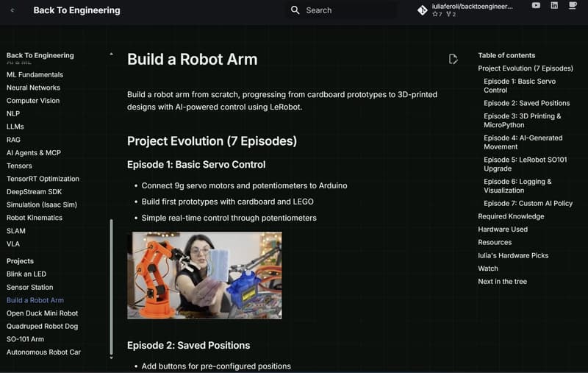588x373 pixels.
Task: Jump to Episode 7: Custom AI Policy
Action: [528, 203]
